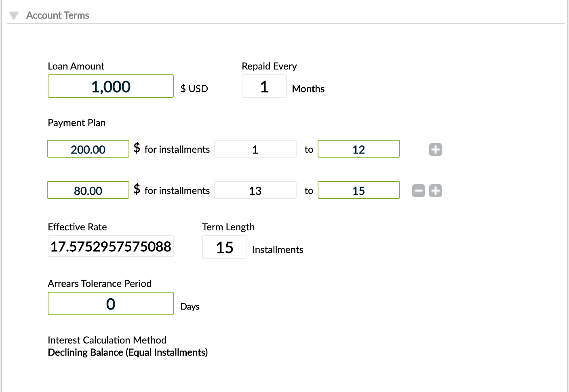Click the first installment start field showing 1
This screenshot has width=569, height=392.
coord(255,149)
